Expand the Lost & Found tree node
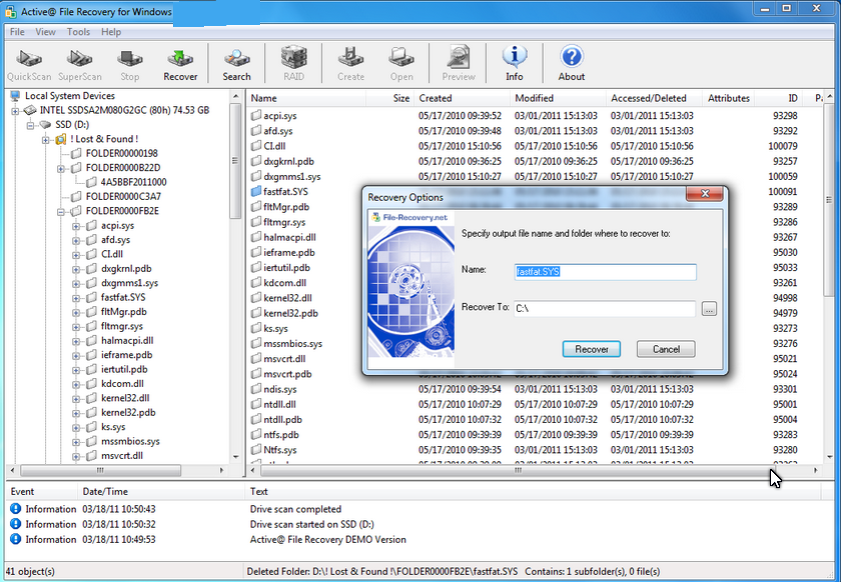The height and width of the screenshot is (582, 841). click(46, 139)
